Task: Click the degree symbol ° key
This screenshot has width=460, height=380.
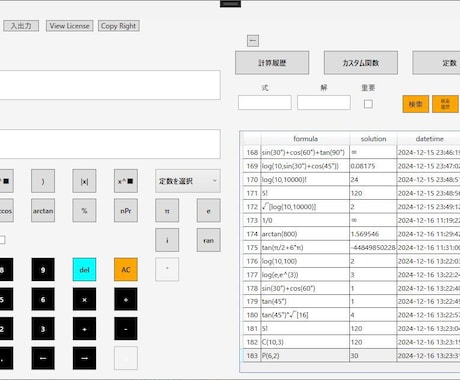Action: (x=167, y=269)
